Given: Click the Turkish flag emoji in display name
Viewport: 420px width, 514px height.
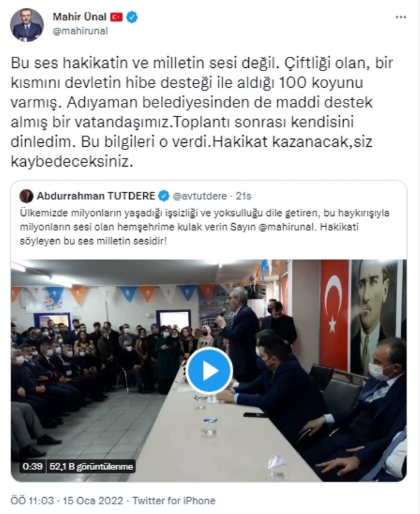Looking at the screenshot, I should (x=116, y=17).
